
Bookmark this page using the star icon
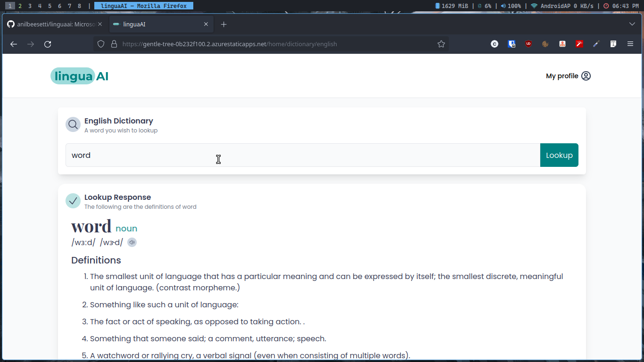[x=441, y=44]
